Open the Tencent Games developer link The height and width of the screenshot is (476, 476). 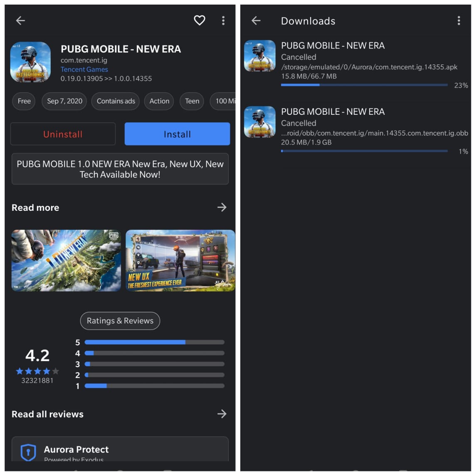click(x=84, y=69)
